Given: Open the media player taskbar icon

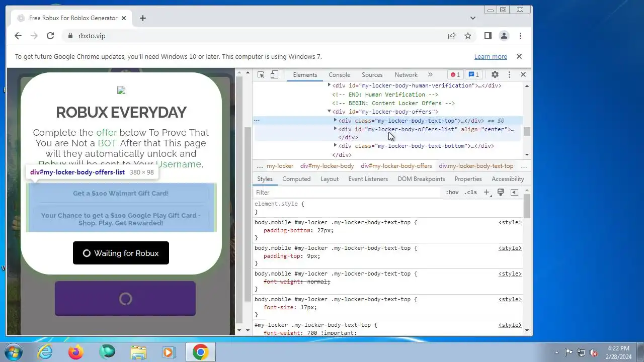Looking at the screenshot, I should pos(169,352).
